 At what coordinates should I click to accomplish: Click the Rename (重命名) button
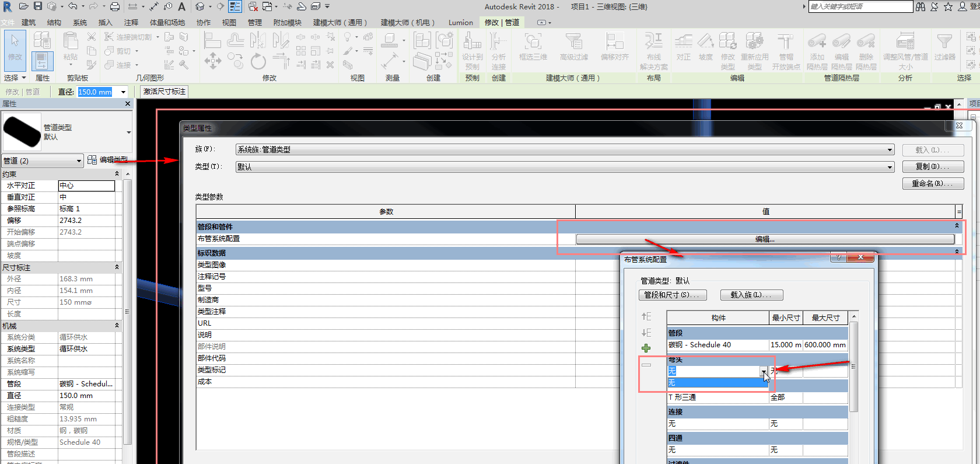tap(933, 183)
